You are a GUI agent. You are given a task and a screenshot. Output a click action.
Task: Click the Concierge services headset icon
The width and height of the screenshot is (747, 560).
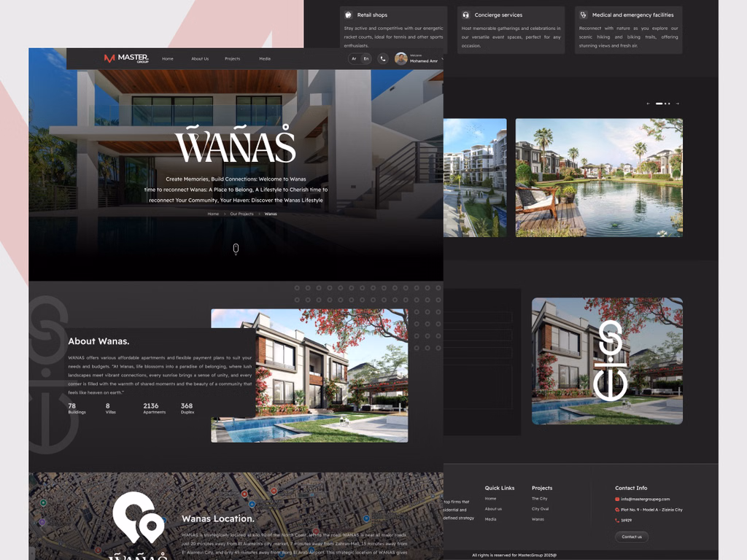pyautogui.click(x=465, y=15)
